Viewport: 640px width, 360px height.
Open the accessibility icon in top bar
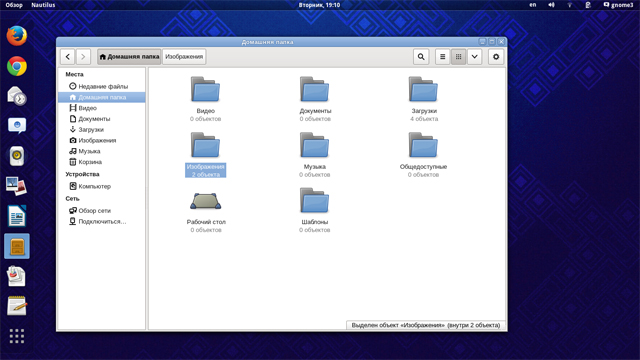click(x=588, y=5)
